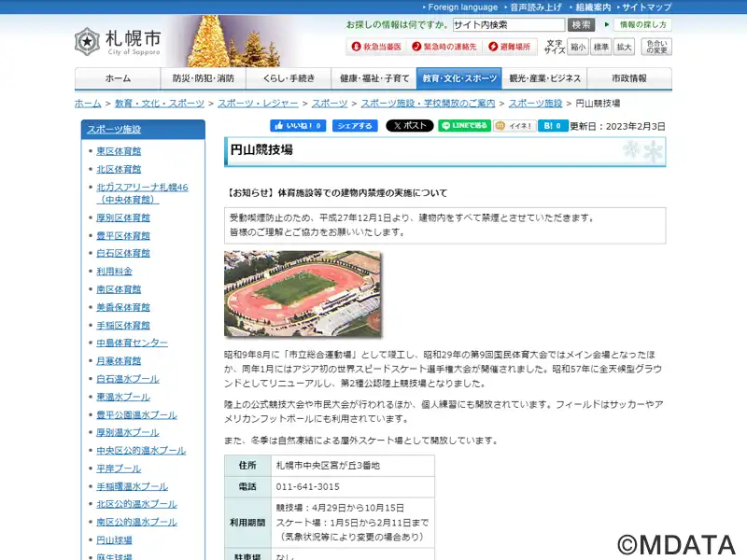Click the mixi イイネ! button

[514, 125]
